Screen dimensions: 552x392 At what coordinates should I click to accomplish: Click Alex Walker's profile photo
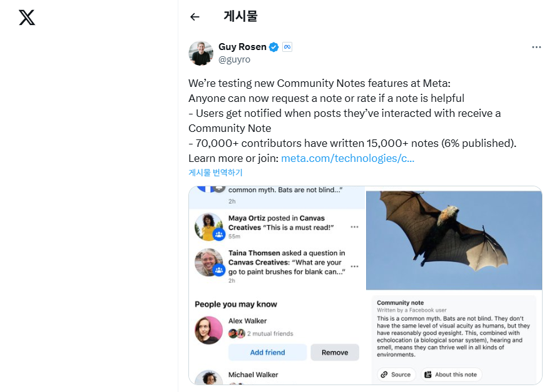(209, 330)
